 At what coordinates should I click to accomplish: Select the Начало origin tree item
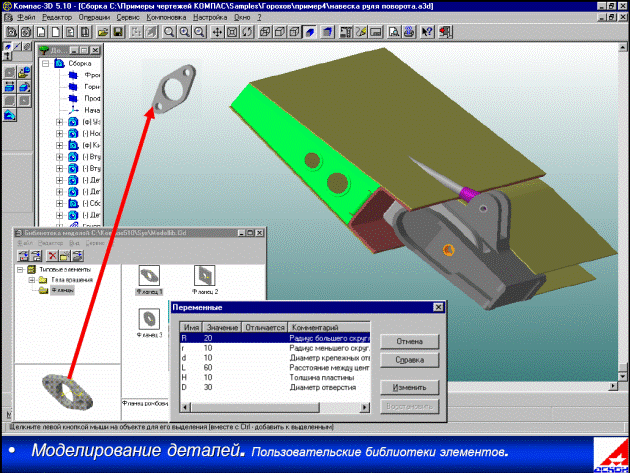click(x=92, y=110)
